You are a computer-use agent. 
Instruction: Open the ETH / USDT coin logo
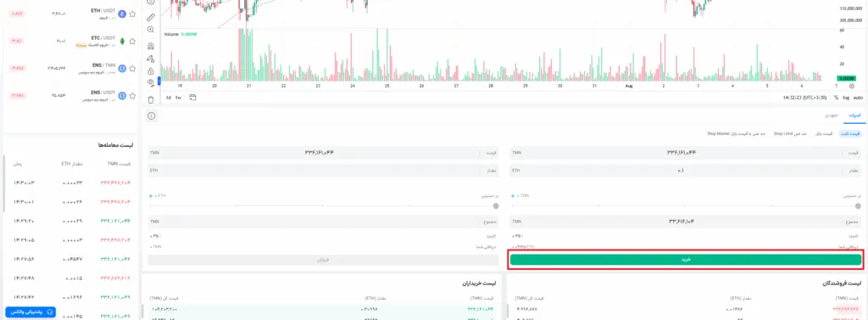[122, 14]
